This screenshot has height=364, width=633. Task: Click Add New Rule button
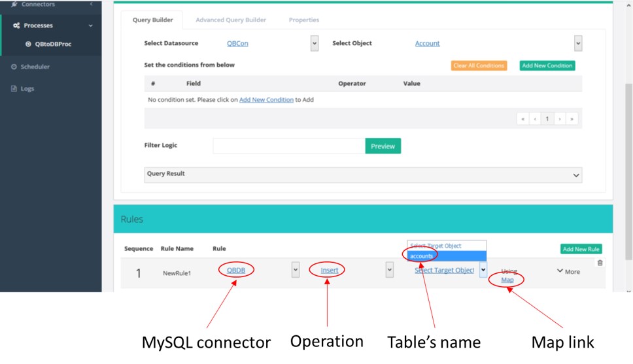(x=581, y=249)
